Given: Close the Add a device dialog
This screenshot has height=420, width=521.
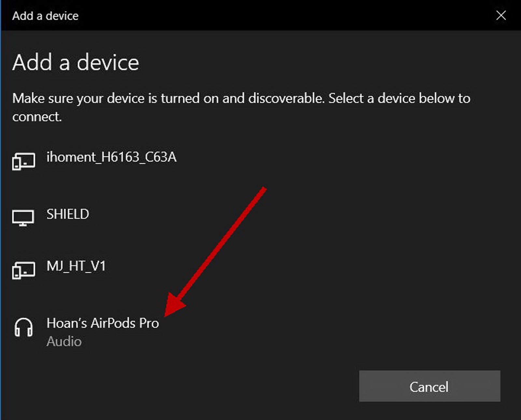Looking at the screenshot, I should click(x=501, y=15).
